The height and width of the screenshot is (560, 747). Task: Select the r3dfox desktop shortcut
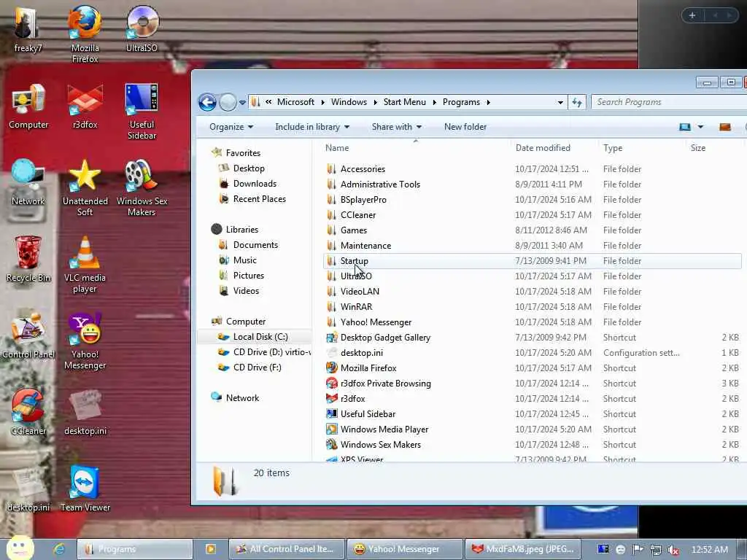pyautogui.click(x=85, y=106)
